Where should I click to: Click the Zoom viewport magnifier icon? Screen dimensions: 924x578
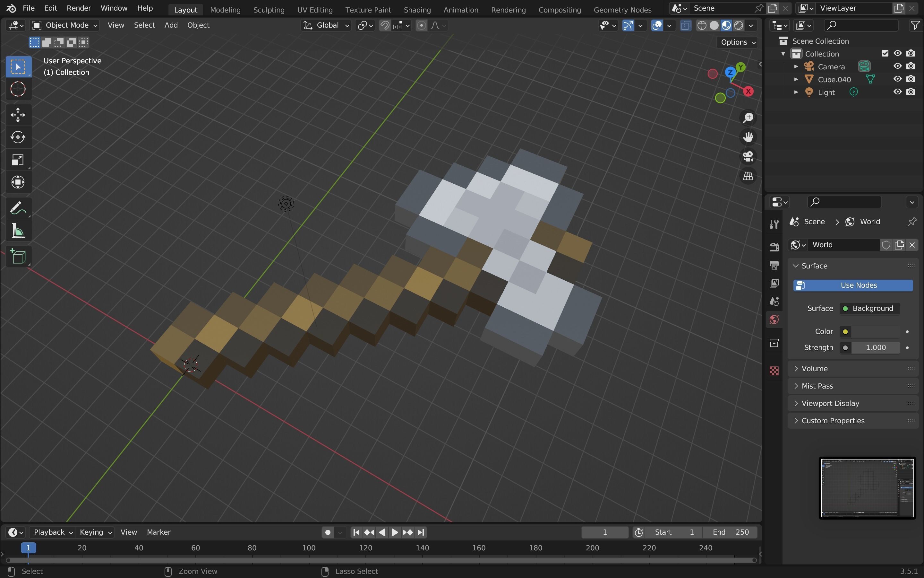[748, 118]
